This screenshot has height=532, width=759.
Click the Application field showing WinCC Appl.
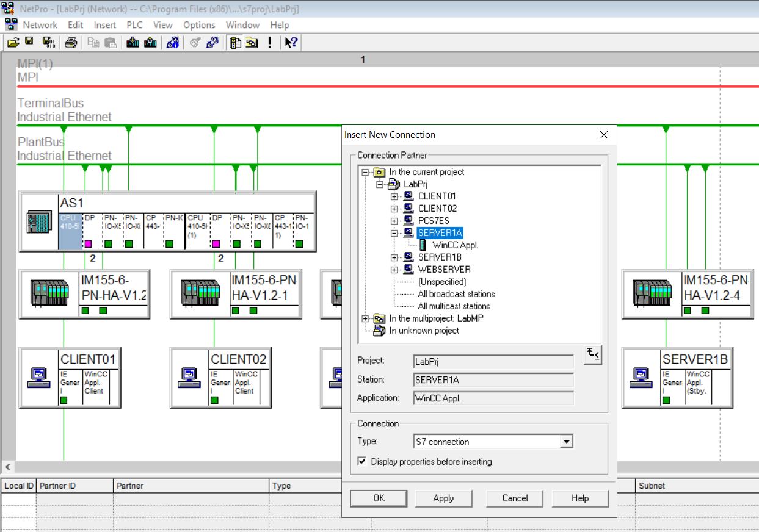tap(493, 398)
